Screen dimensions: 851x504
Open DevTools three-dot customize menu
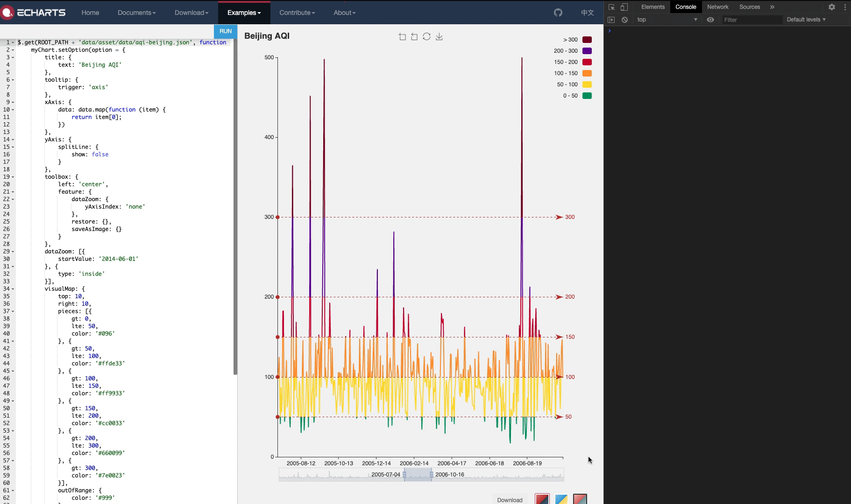[x=844, y=7]
